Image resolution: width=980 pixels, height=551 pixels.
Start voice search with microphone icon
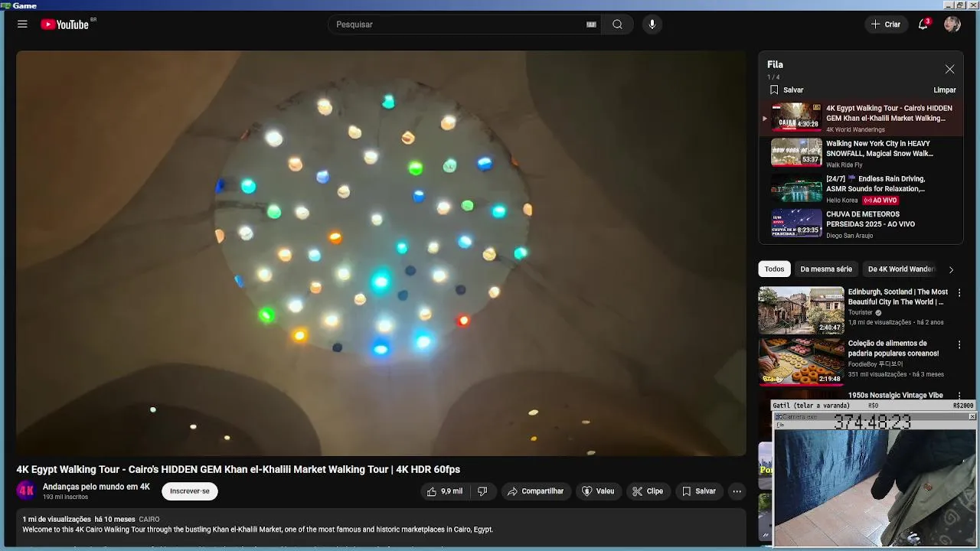[x=652, y=24]
